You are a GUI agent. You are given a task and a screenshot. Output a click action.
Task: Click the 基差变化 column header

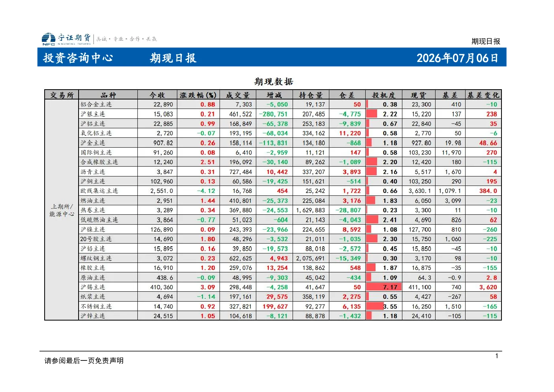[483, 95]
